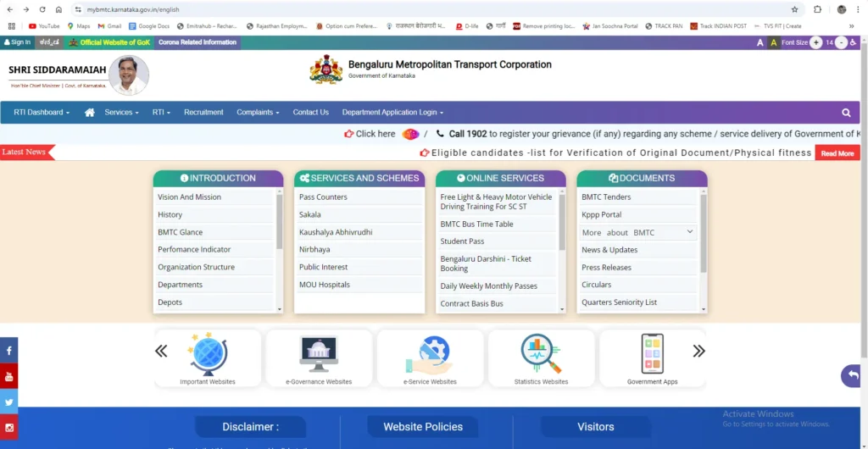The height and width of the screenshot is (449, 868).
Task: Switch to yellow high-contrast A option
Action: [774, 42]
